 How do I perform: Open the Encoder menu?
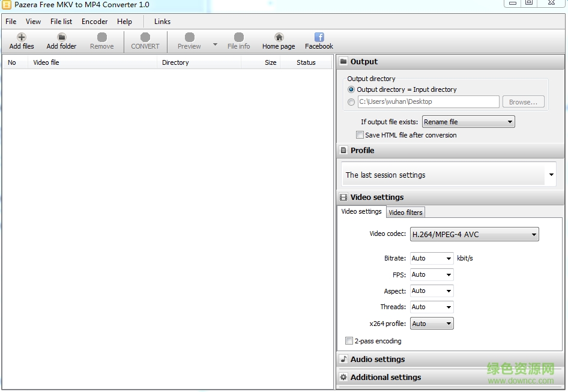pyautogui.click(x=94, y=22)
